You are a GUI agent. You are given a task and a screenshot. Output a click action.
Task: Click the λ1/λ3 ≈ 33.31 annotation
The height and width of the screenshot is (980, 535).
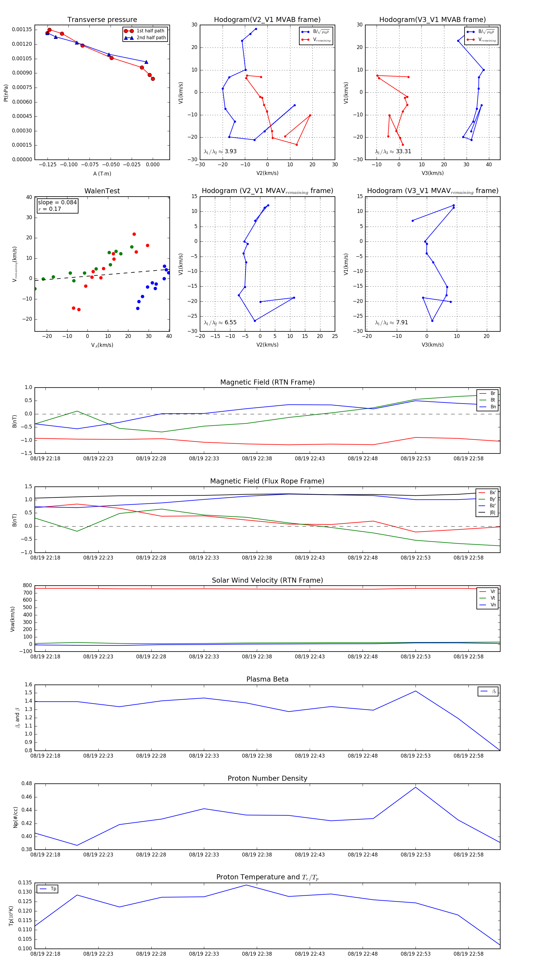393,151
